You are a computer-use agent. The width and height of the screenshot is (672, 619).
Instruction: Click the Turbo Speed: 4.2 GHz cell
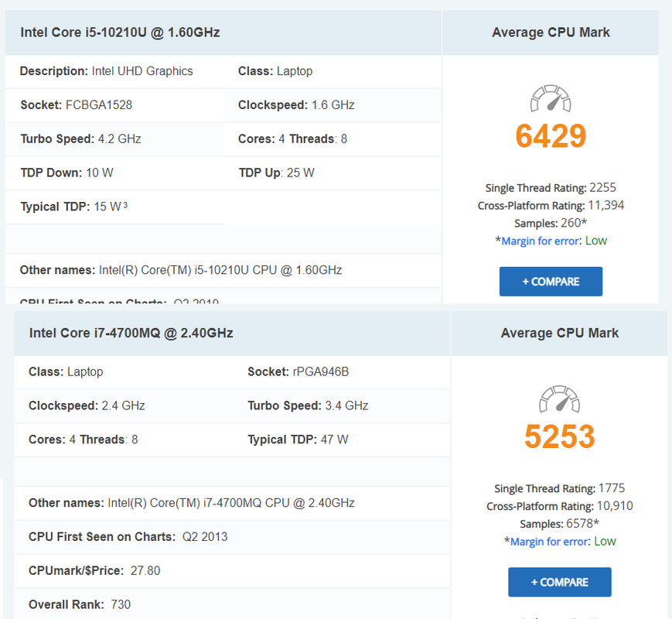coord(114,139)
